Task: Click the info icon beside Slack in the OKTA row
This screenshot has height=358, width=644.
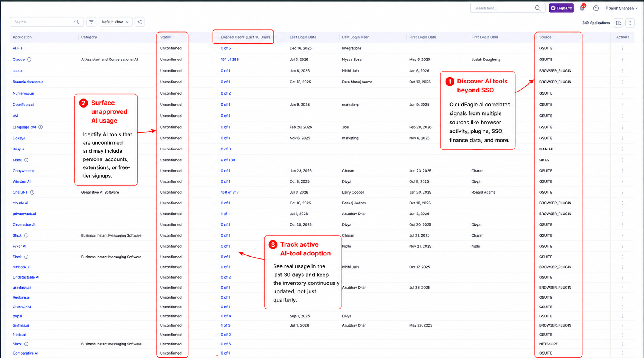Action: pyautogui.click(x=26, y=160)
